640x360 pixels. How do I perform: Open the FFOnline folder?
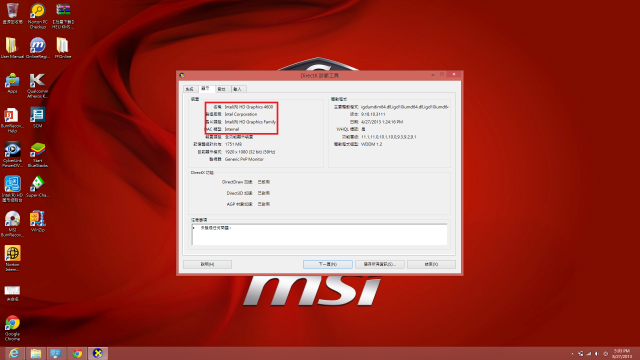[62, 48]
